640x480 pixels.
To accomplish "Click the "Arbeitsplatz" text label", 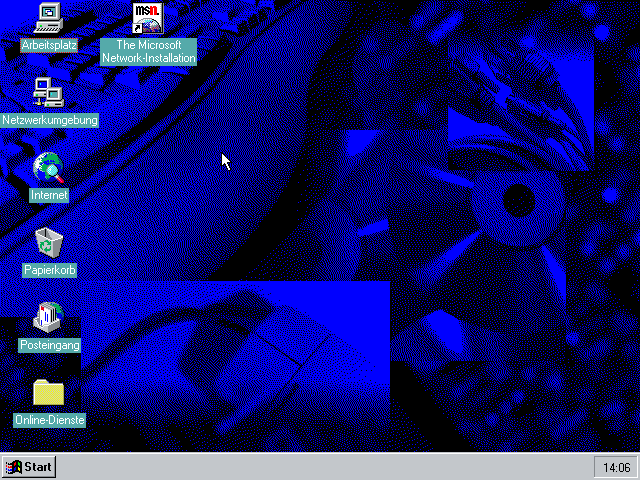I will (x=49, y=45).
